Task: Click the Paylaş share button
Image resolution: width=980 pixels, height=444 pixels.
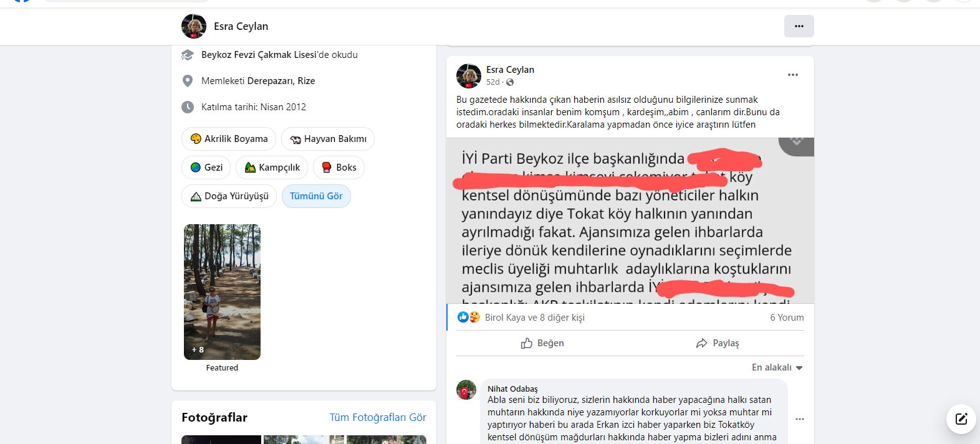Action: [718, 343]
